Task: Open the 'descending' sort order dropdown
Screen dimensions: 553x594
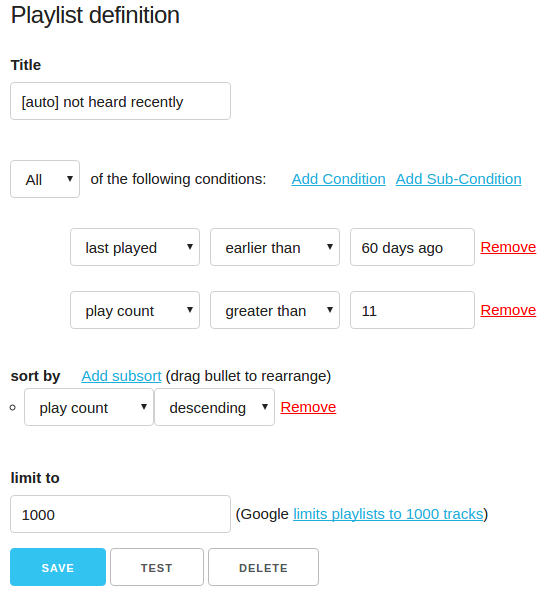Action: pyautogui.click(x=214, y=407)
